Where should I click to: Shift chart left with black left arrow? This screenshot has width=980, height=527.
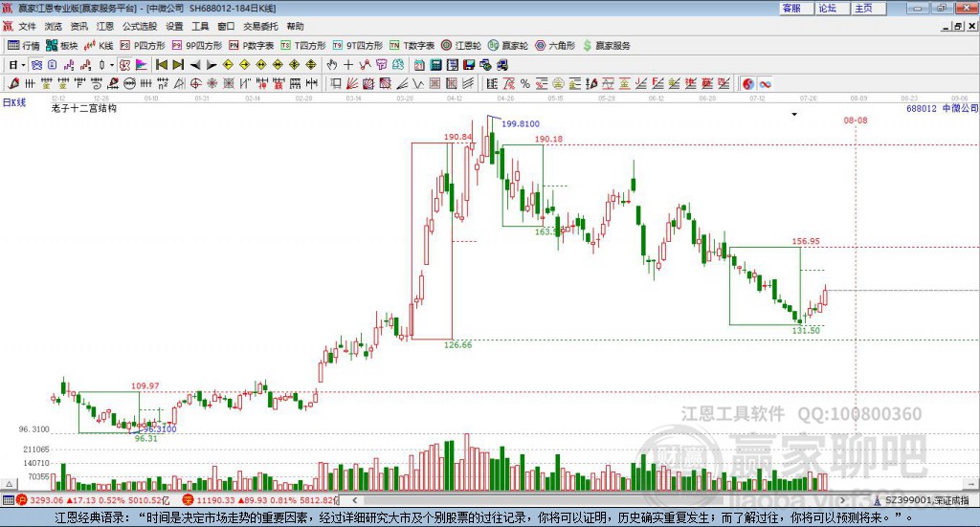[195, 65]
